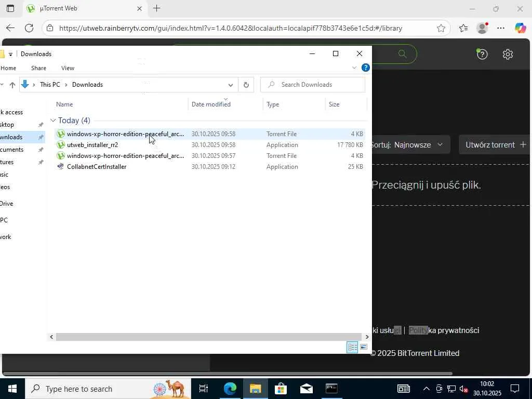Open the Windows Start menu
This screenshot has width=532, height=399.
[x=12, y=389]
